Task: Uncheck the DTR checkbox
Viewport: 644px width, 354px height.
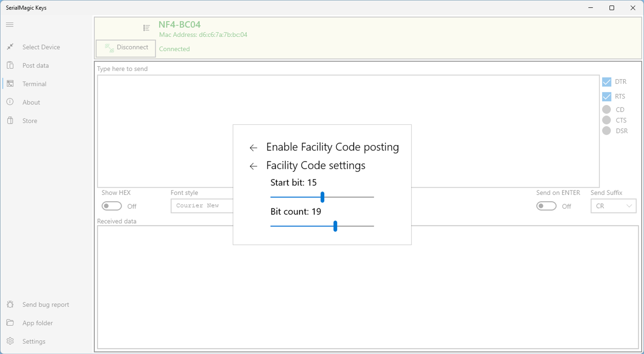Action: coord(607,82)
